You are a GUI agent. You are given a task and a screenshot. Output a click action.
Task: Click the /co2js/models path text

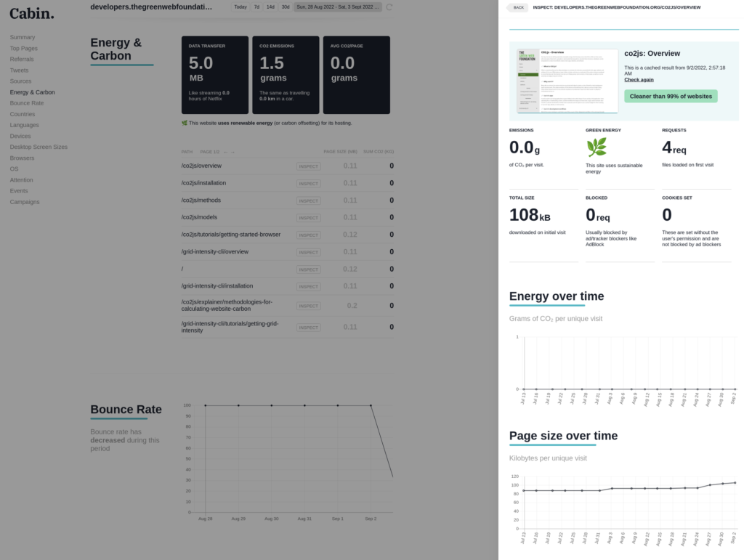pos(199,217)
